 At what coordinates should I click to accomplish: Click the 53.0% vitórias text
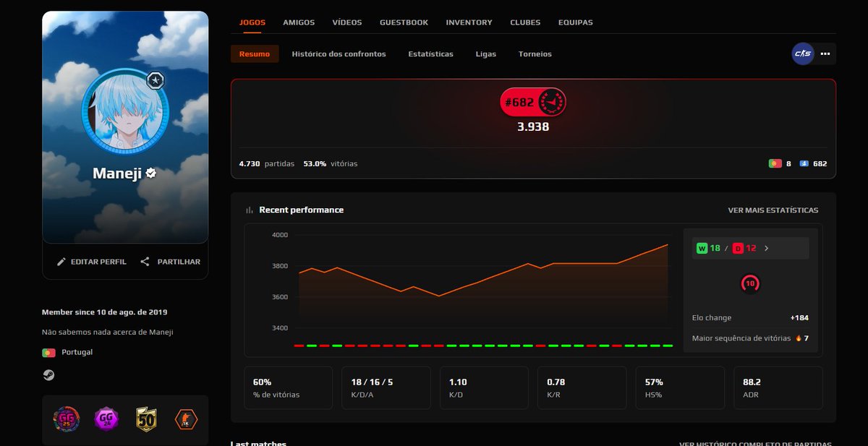point(331,163)
